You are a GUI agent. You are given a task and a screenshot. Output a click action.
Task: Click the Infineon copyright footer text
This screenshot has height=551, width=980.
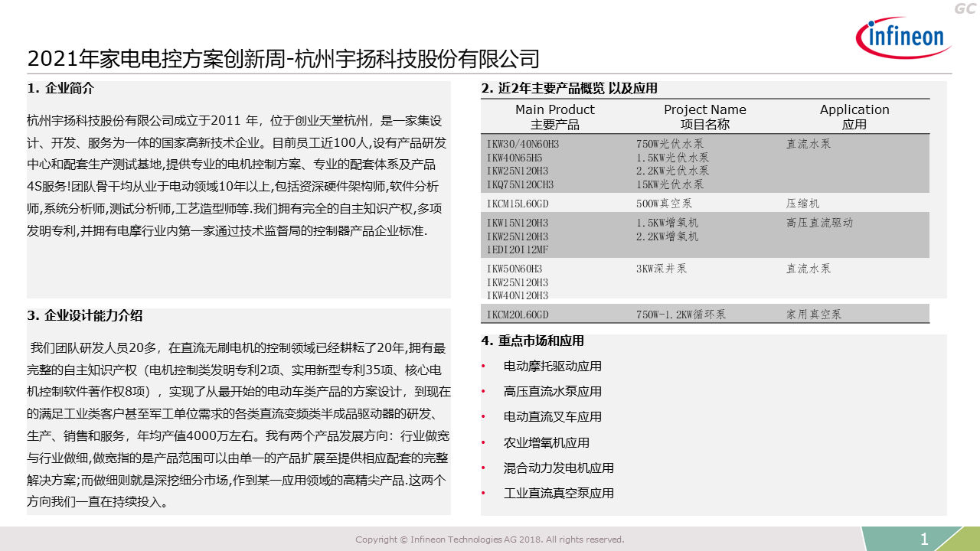(x=490, y=540)
